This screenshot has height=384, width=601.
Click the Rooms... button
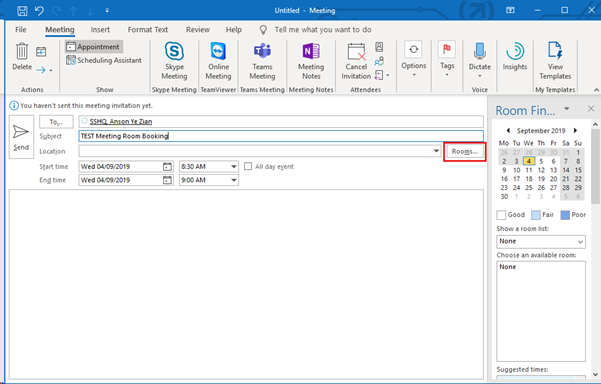pyautogui.click(x=465, y=151)
